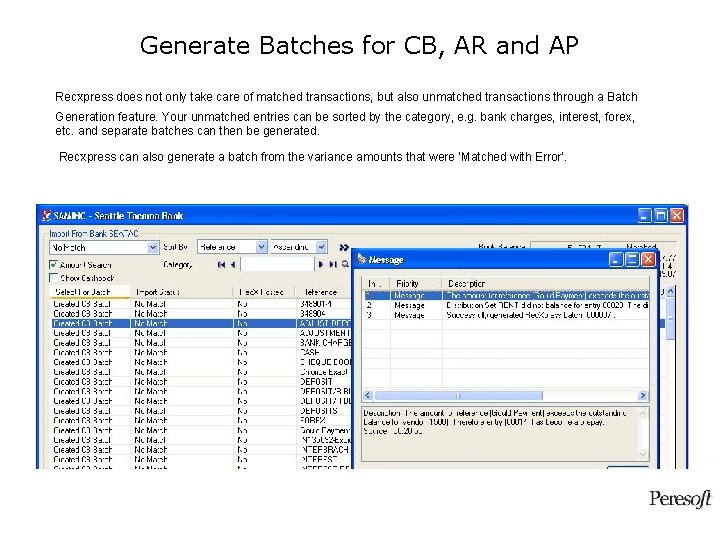Screen dimensions: 720x540
Task: Select message row 2 about Distribution Set RENT
Action: click(x=506, y=305)
